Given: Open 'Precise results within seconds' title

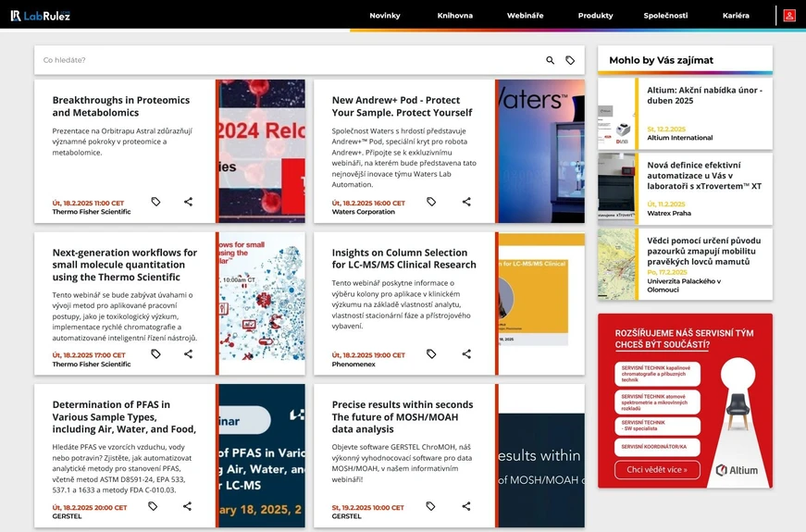Looking at the screenshot, I should coord(402,417).
